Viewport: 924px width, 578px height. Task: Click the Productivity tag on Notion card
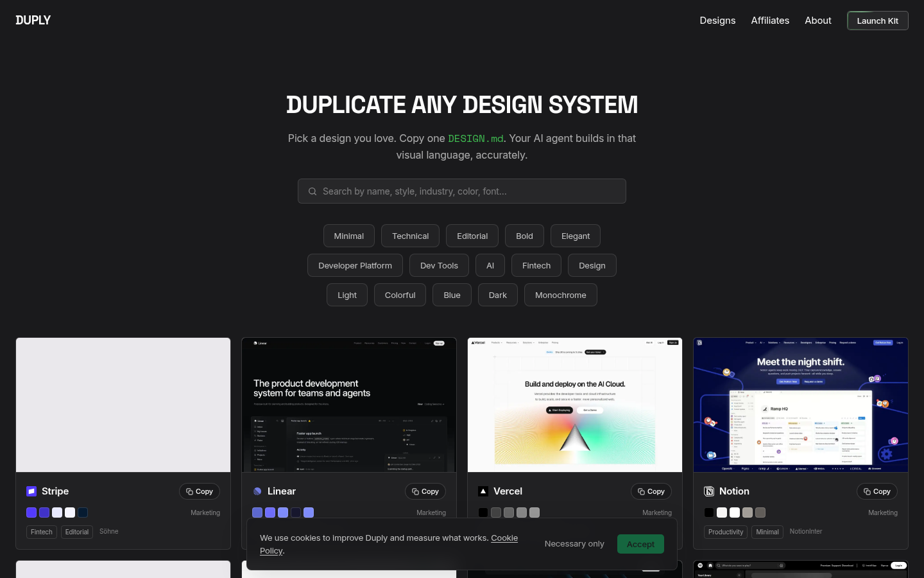click(726, 532)
